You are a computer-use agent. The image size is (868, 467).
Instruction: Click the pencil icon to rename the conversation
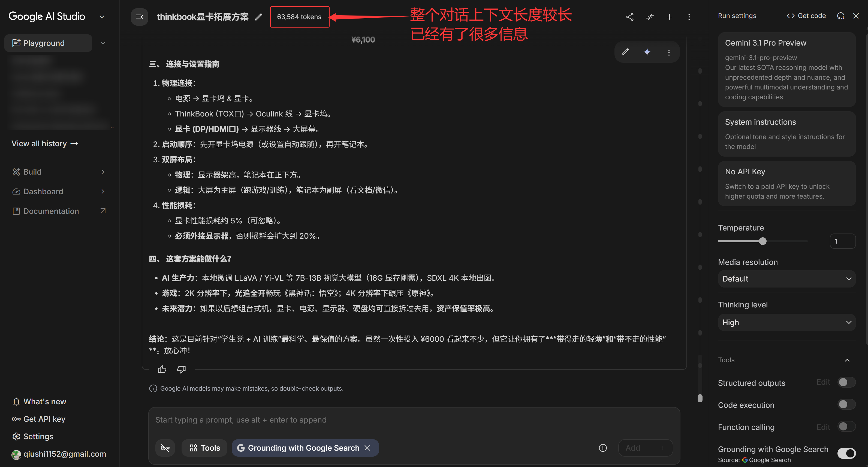[258, 17]
